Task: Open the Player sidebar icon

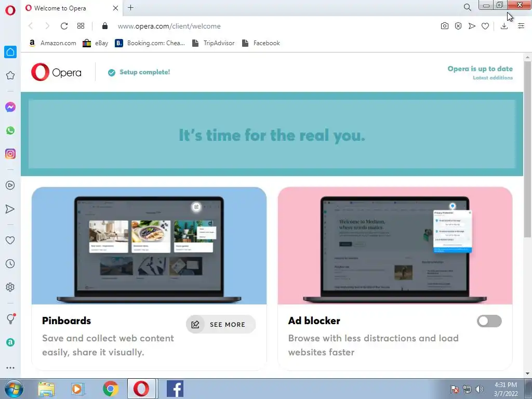Action: coord(10,185)
